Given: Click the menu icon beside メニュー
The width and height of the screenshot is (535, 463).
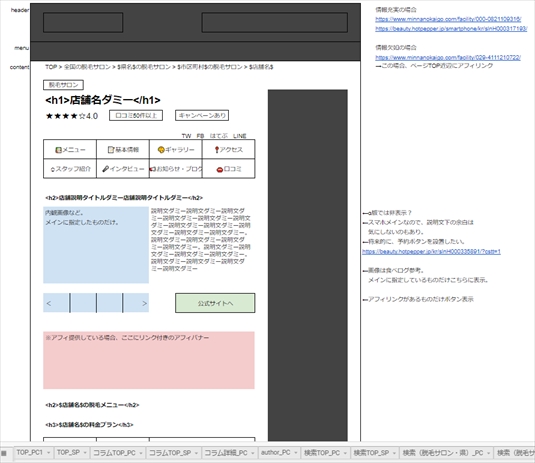Looking at the screenshot, I should [58, 150].
